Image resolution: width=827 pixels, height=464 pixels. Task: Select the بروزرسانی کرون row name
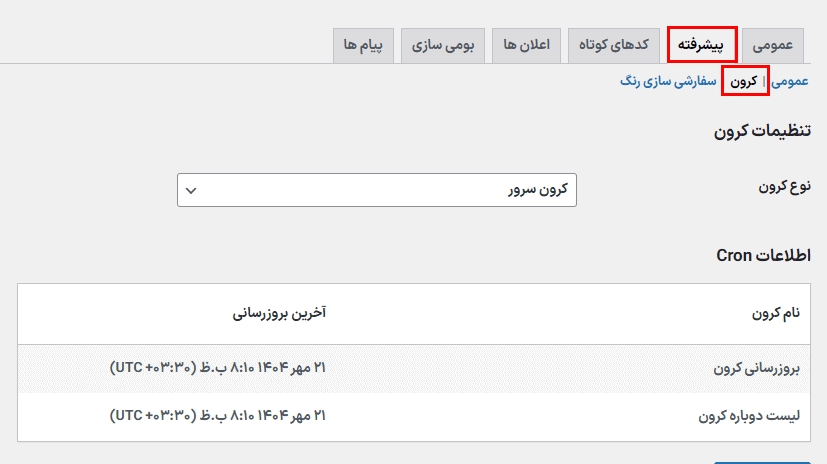(x=757, y=368)
